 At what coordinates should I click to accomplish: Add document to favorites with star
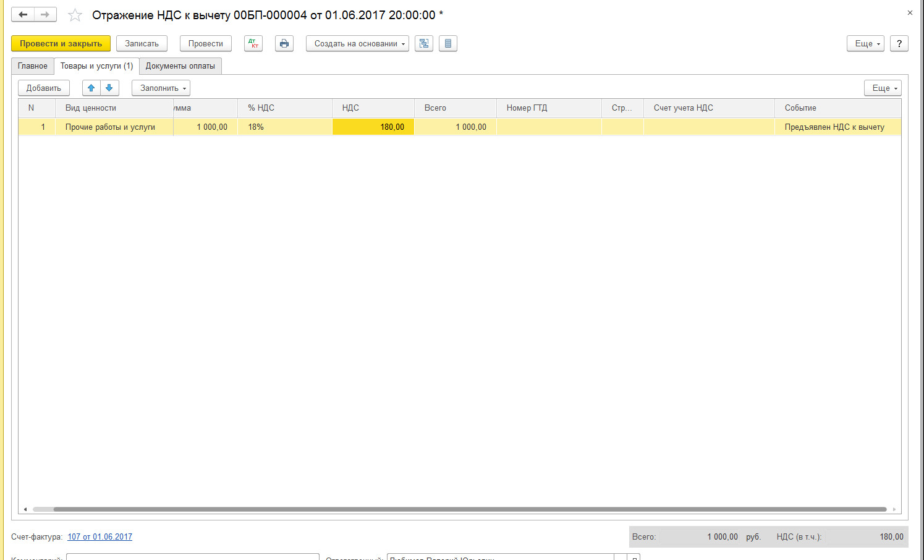point(75,15)
